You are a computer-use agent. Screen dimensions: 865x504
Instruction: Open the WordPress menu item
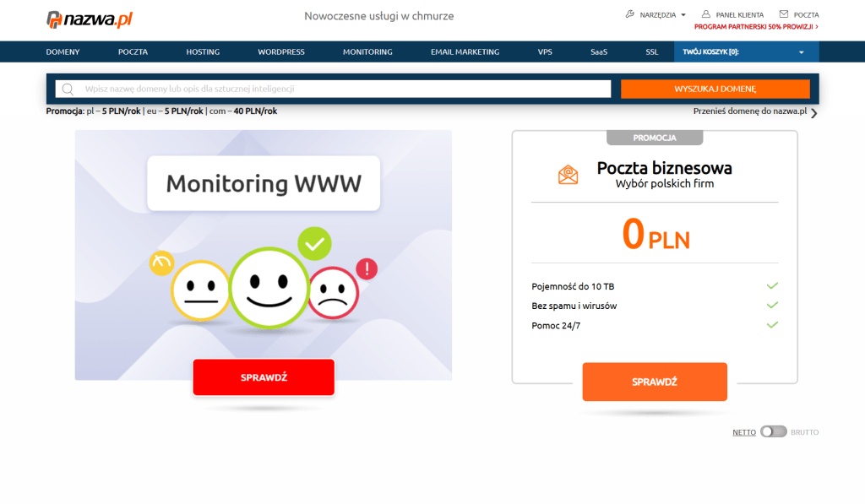click(281, 52)
